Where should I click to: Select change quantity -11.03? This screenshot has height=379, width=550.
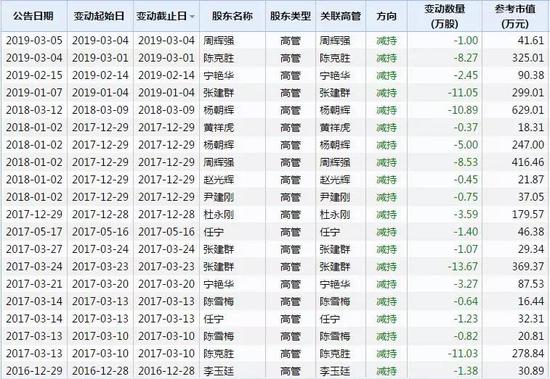[463, 354]
